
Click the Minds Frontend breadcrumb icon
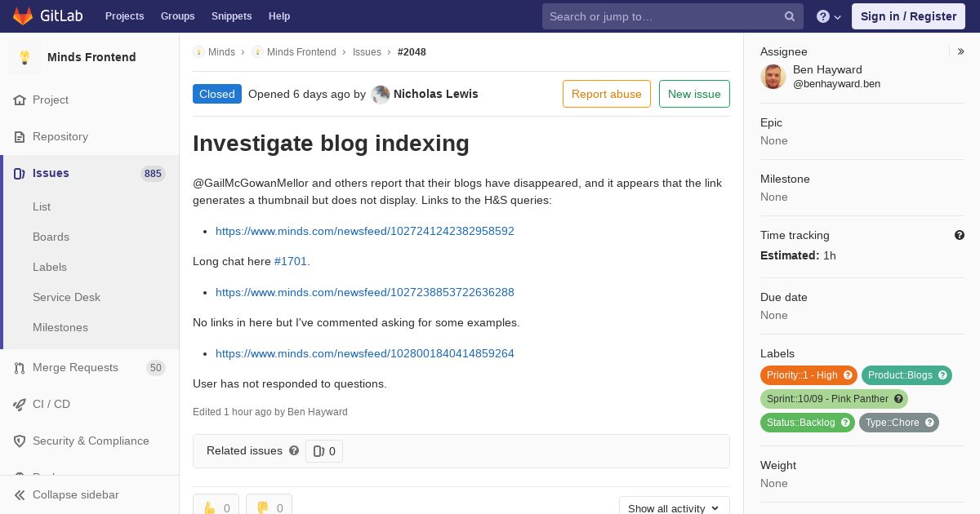[x=257, y=52]
